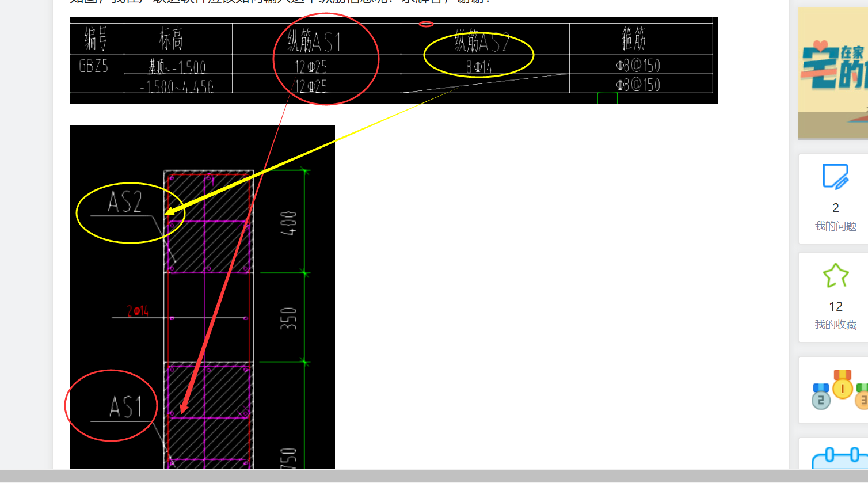Image resolution: width=868 pixels, height=483 pixels.
Task: Open the rebar table image at the top
Action: click(394, 60)
